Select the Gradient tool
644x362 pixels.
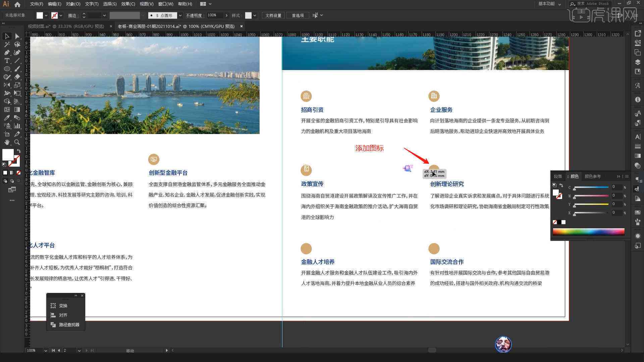17,110
